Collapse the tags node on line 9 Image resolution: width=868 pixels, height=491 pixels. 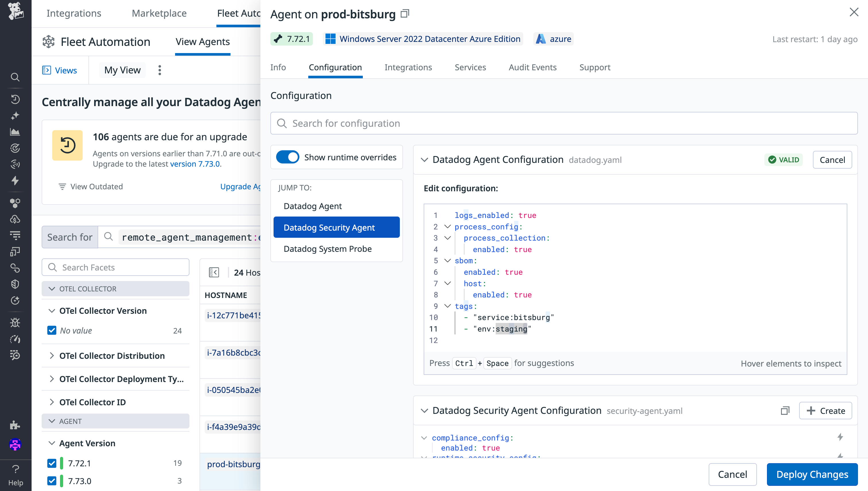coord(447,306)
